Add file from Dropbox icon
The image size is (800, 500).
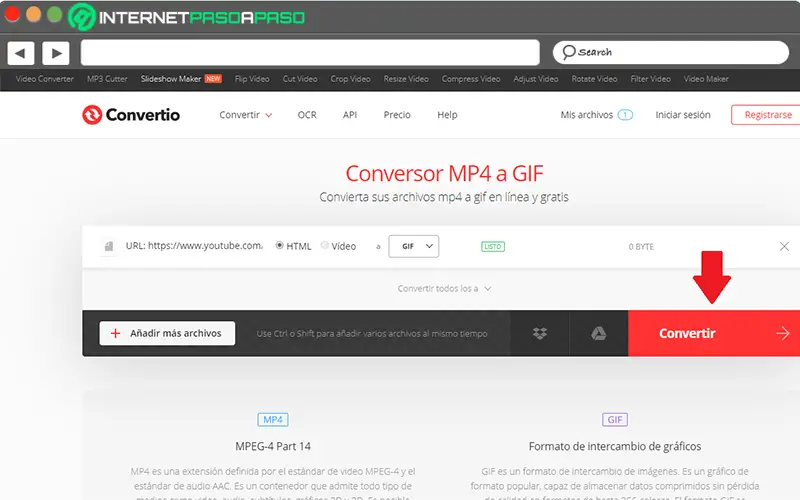(540, 333)
